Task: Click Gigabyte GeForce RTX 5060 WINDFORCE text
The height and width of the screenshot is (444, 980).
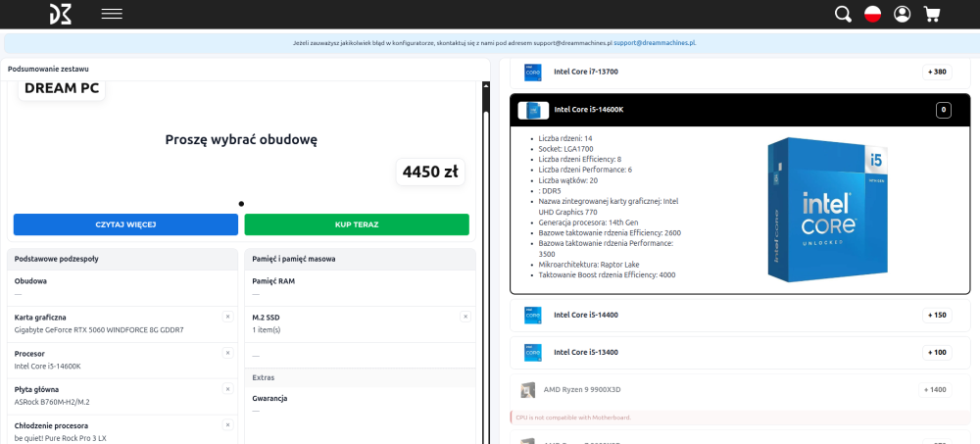Action: [99, 329]
